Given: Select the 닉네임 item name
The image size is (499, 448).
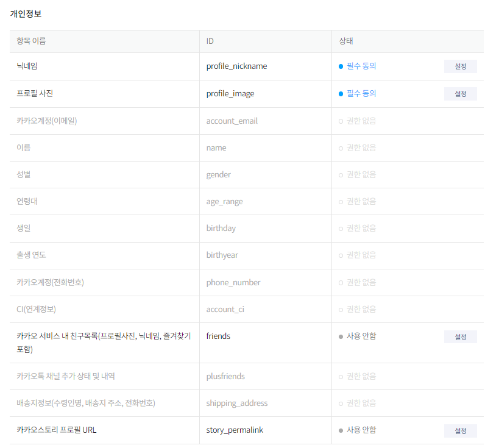Looking at the screenshot, I should pyautogui.click(x=27, y=66).
